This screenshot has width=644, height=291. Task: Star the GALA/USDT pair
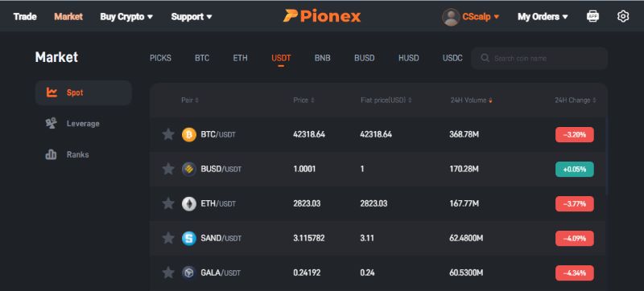(x=168, y=273)
